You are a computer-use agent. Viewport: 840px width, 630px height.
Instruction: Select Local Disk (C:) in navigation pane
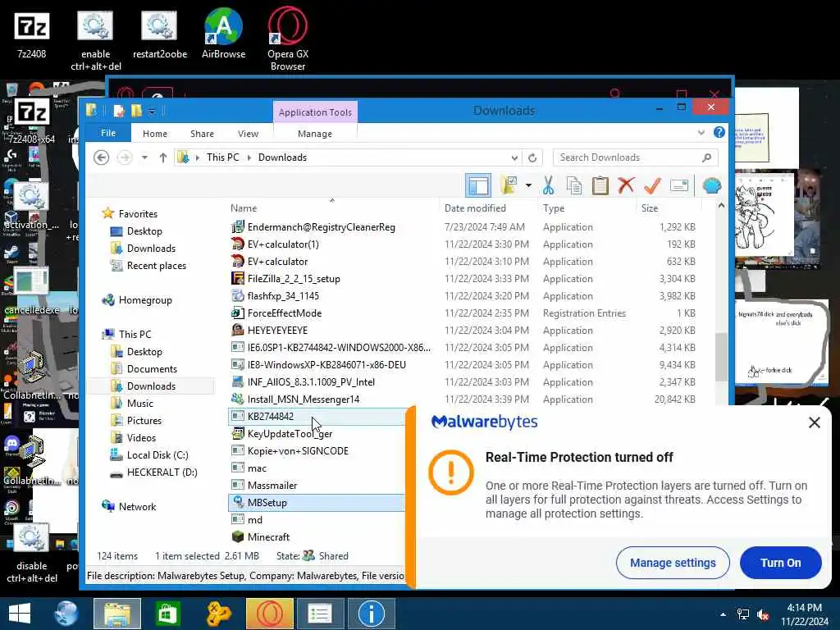pos(157,454)
